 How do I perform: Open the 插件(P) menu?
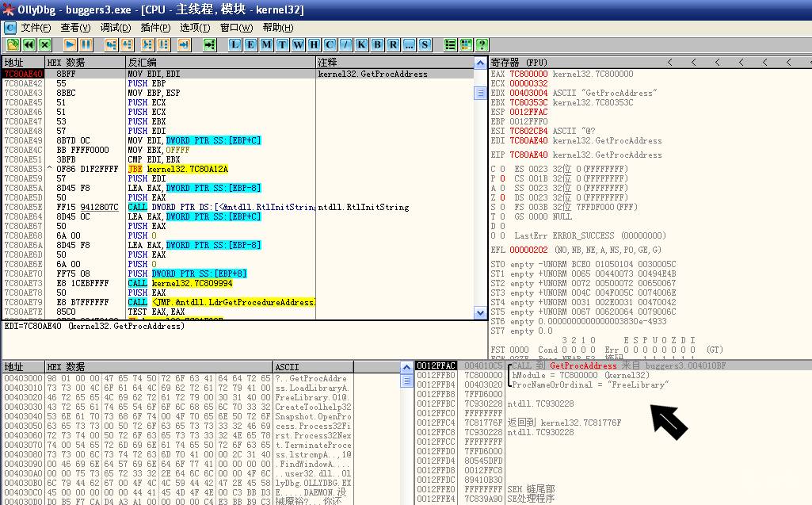155,28
